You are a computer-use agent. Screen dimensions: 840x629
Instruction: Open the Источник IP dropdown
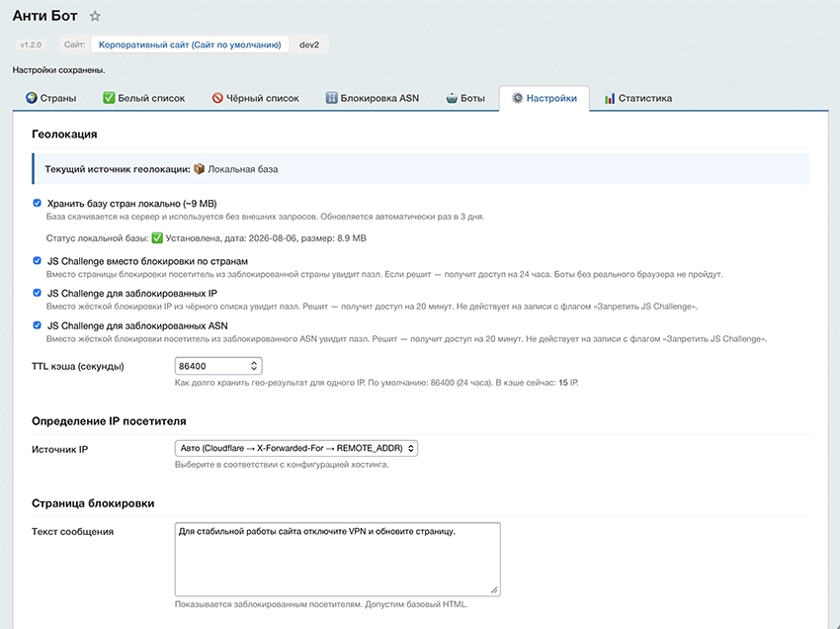[296, 448]
